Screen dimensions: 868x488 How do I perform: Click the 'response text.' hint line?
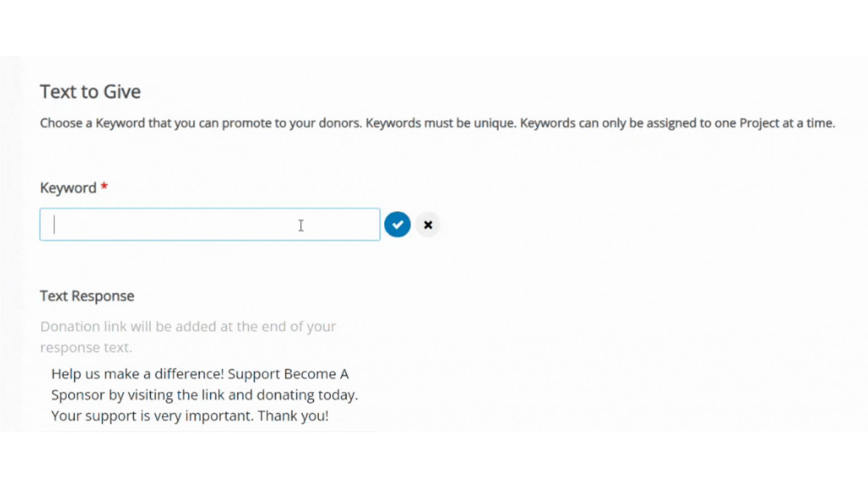point(86,347)
